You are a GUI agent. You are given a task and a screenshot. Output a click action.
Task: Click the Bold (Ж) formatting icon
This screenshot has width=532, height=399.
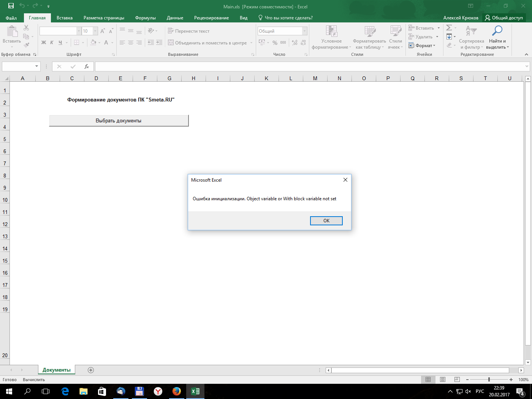(x=43, y=43)
